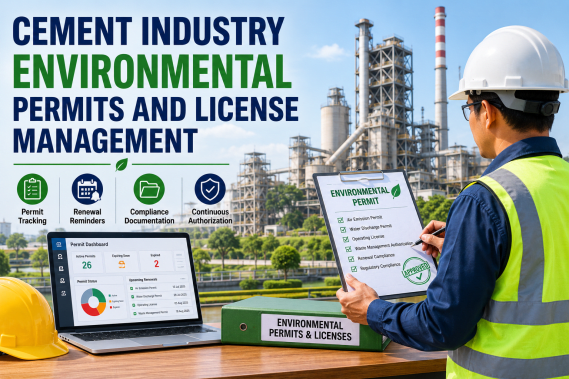Click the green leaf beside Environmental Permit title
569x379 pixels.
click(x=396, y=191)
